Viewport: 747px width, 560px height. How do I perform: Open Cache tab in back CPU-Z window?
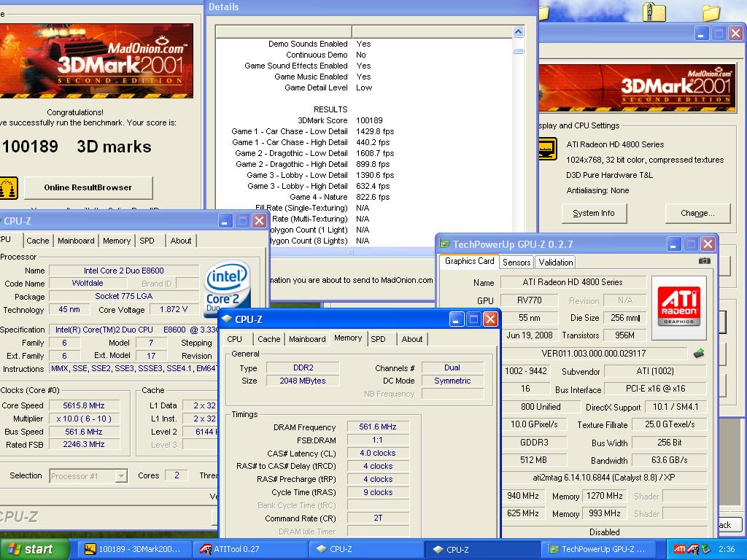click(x=38, y=241)
